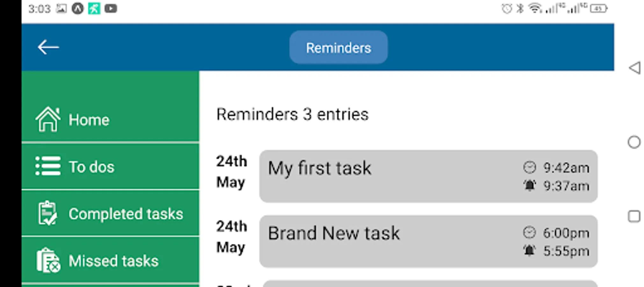
Task: Tap the back arrow in header
Action: point(48,47)
